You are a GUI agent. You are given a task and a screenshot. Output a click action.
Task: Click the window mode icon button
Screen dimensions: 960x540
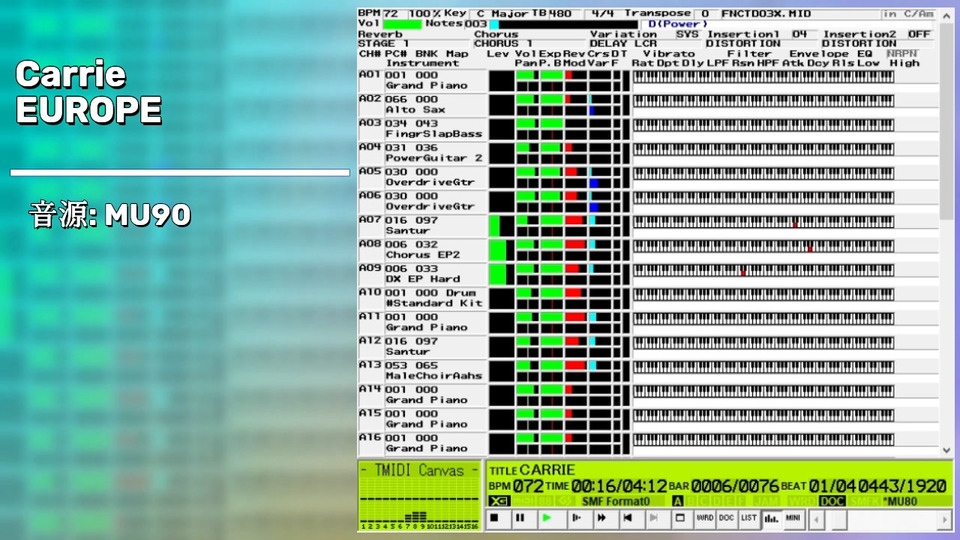(680, 519)
